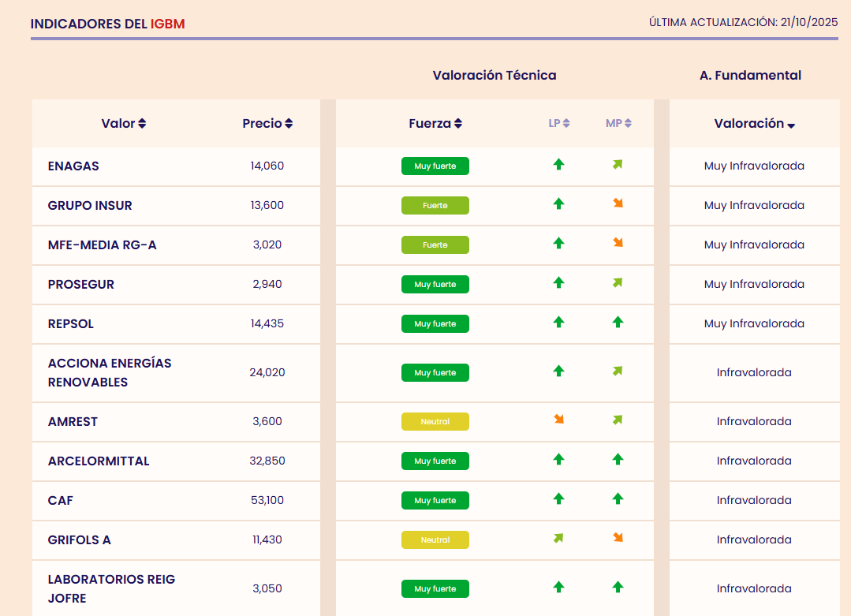851x616 pixels.
Task: Click CAF MP green up arrow
Action: coord(618,498)
